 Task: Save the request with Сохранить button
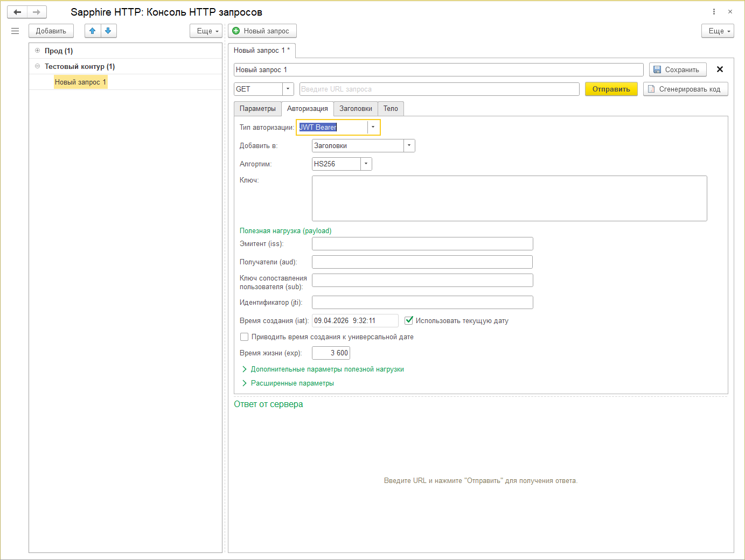[x=677, y=69]
